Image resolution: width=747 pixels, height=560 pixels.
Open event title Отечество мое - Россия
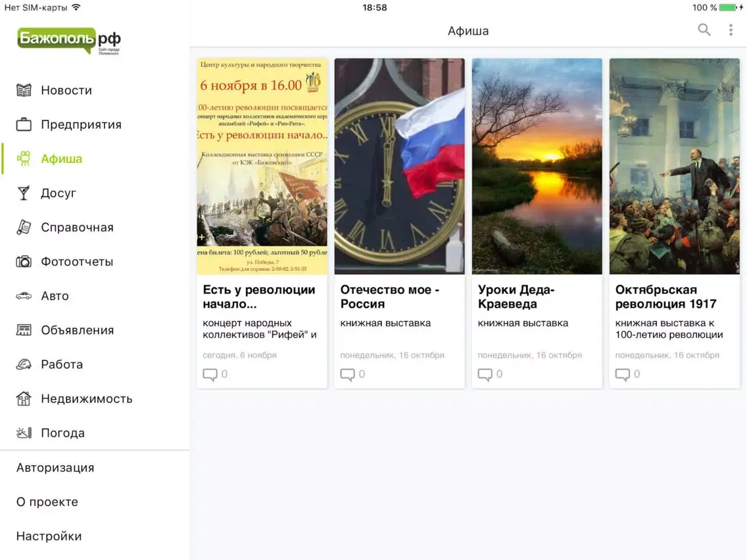point(390,296)
